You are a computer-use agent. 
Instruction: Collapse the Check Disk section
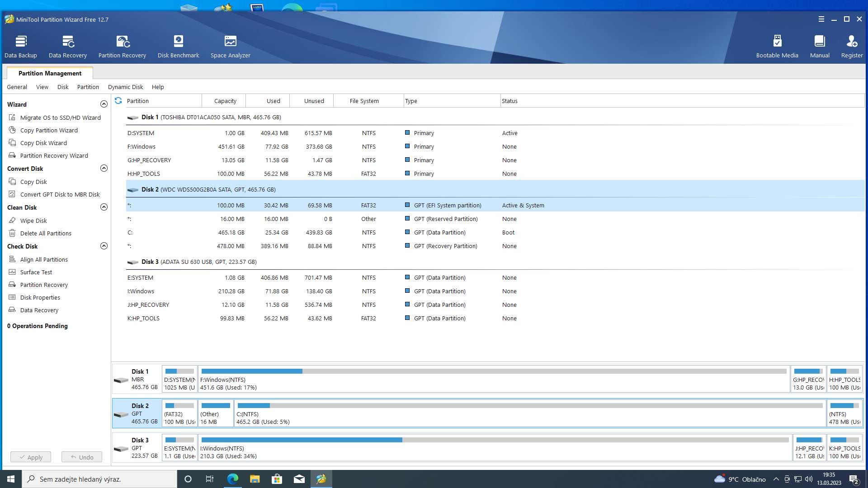(x=104, y=246)
